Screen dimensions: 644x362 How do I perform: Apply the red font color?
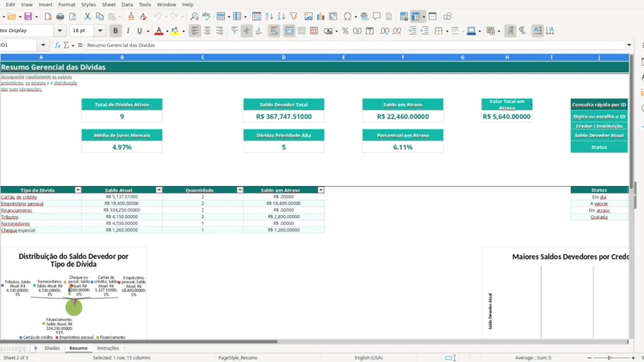(x=159, y=31)
